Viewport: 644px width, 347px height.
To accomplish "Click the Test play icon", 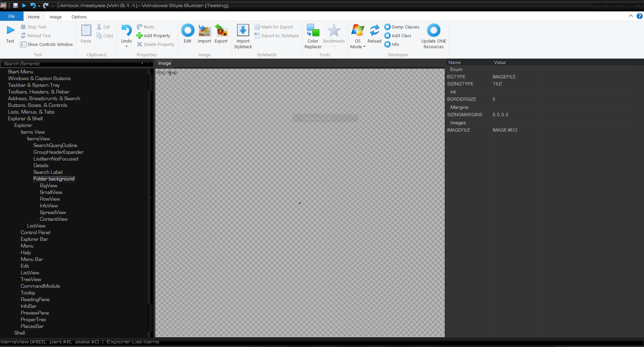I will (x=10, y=30).
